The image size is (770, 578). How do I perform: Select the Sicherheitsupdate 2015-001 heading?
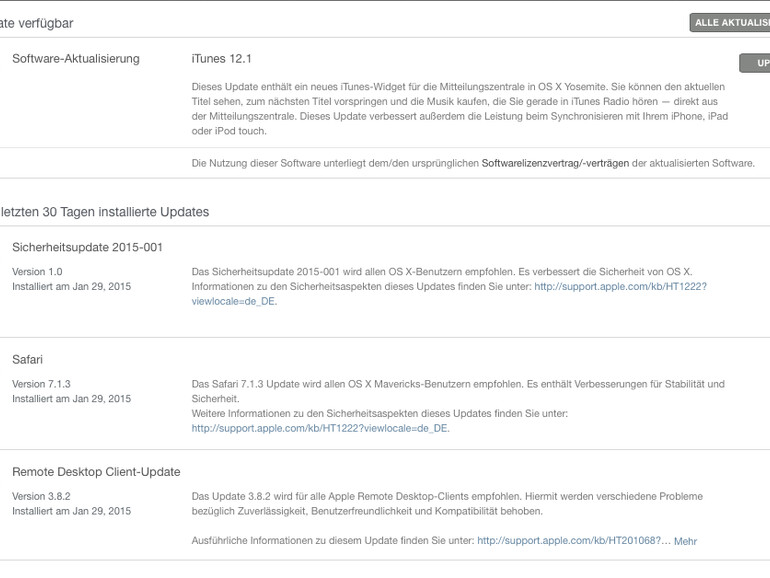pyautogui.click(x=87, y=248)
